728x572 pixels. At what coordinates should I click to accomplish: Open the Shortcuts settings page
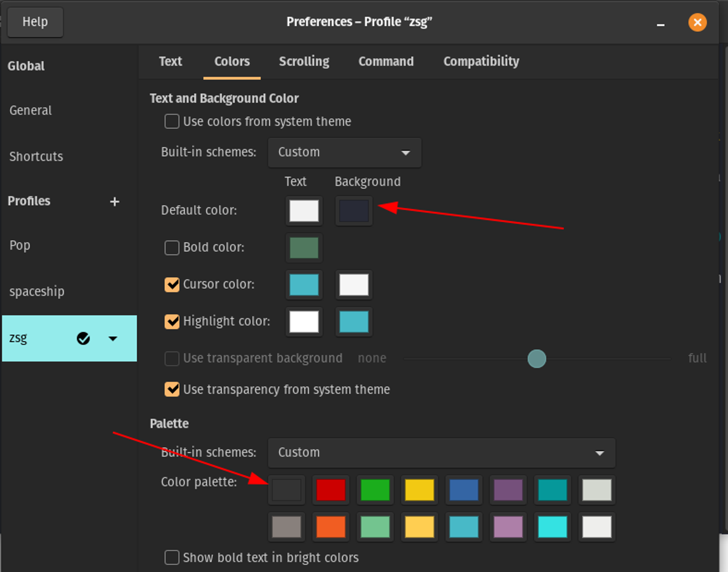[36, 157]
